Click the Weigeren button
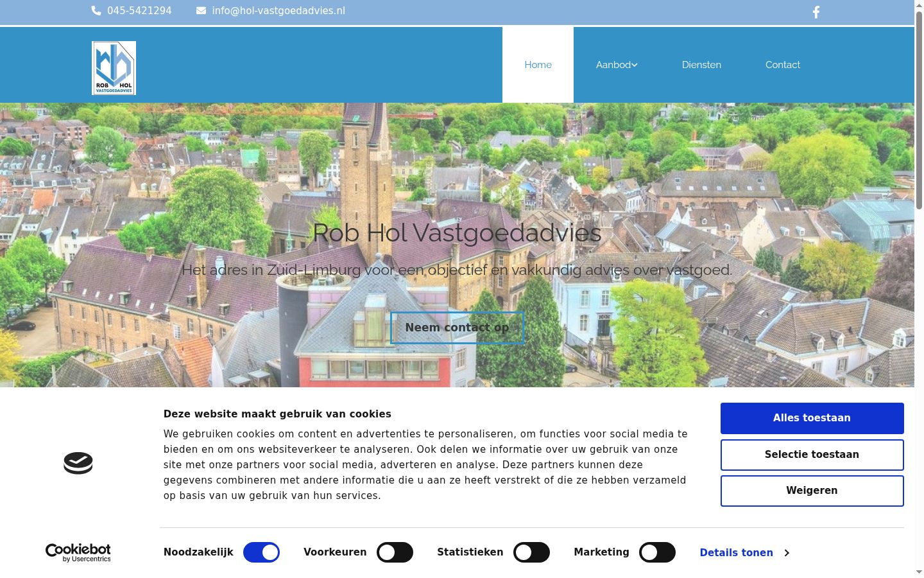This screenshot has height=578, width=924. [812, 491]
